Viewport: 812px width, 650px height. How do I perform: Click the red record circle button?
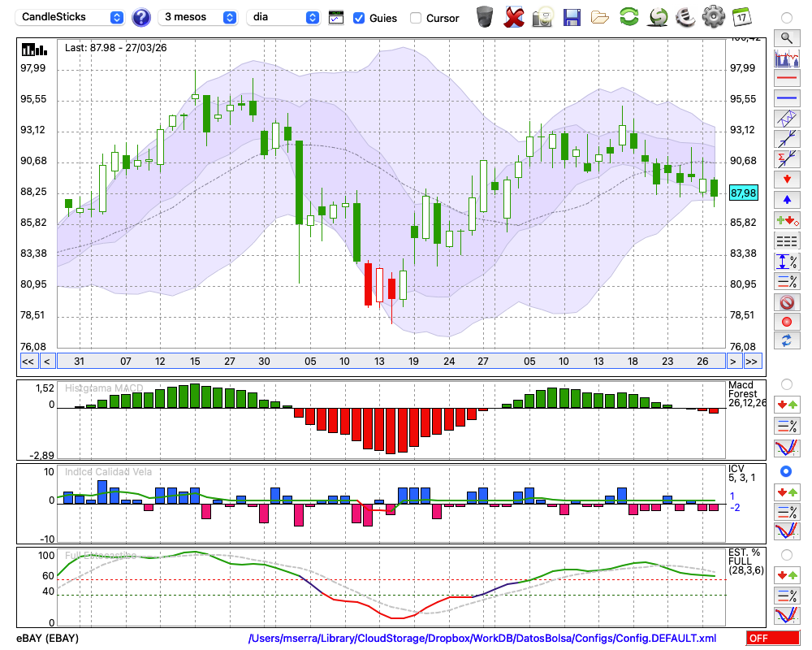pos(787,322)
